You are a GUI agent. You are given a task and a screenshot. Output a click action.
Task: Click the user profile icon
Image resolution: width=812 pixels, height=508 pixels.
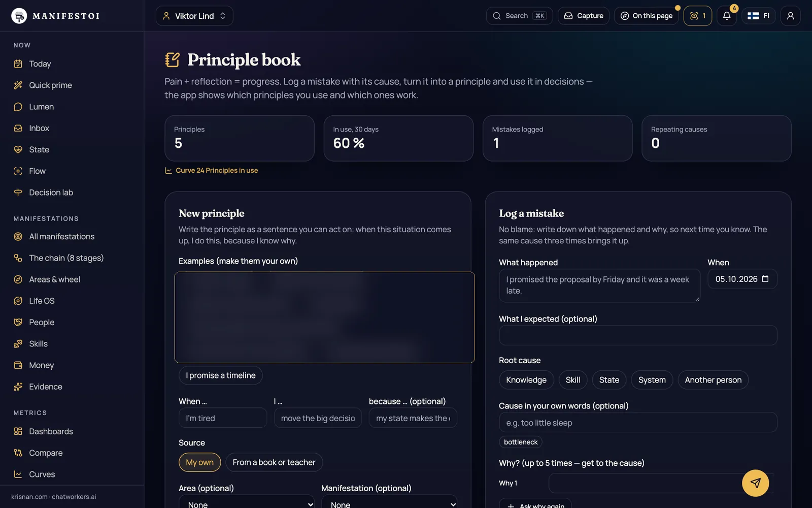click(790, 16)
